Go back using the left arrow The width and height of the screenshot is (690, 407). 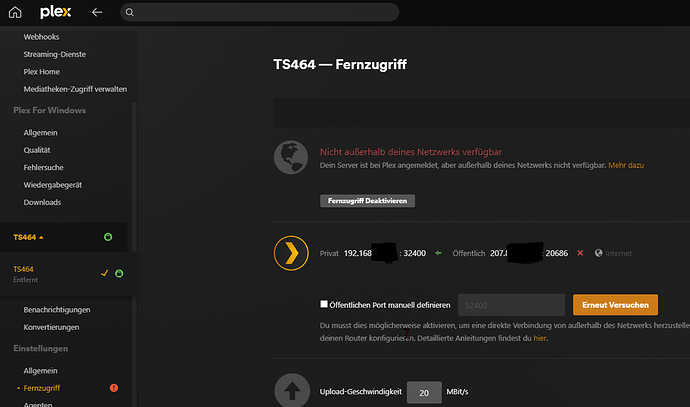click(x=97, y=12)
